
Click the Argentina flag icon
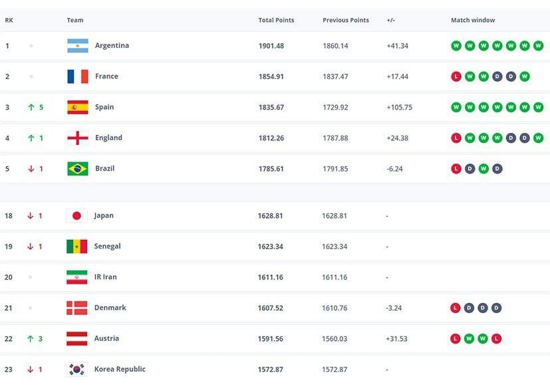77,46
